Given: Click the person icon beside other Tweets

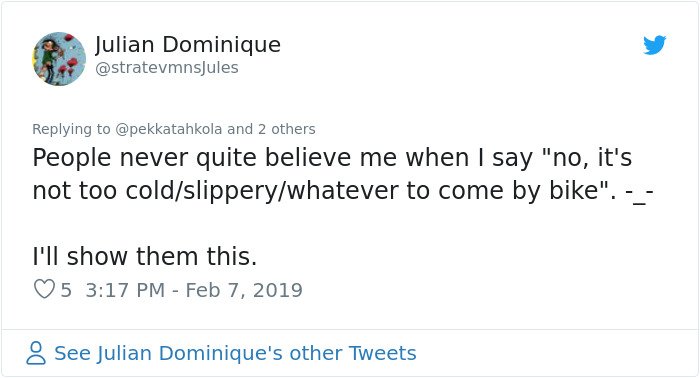Looking at the screenshot, I should [x=36, y=353].
